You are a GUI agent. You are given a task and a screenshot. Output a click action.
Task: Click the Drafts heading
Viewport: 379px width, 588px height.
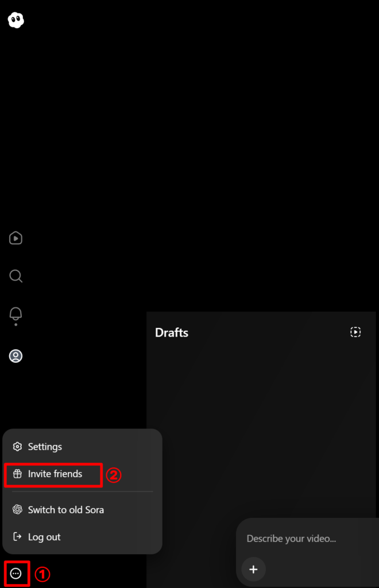point(172,332)
